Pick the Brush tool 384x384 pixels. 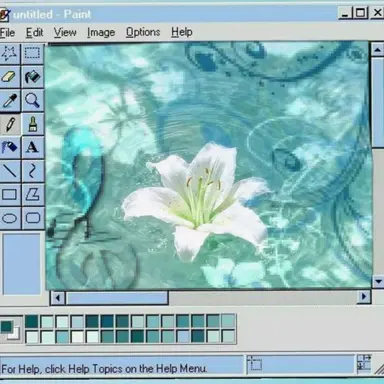tap(32, 124)
